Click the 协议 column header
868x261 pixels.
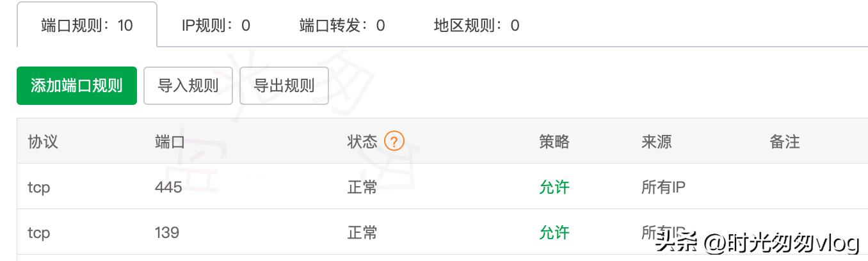43,141
